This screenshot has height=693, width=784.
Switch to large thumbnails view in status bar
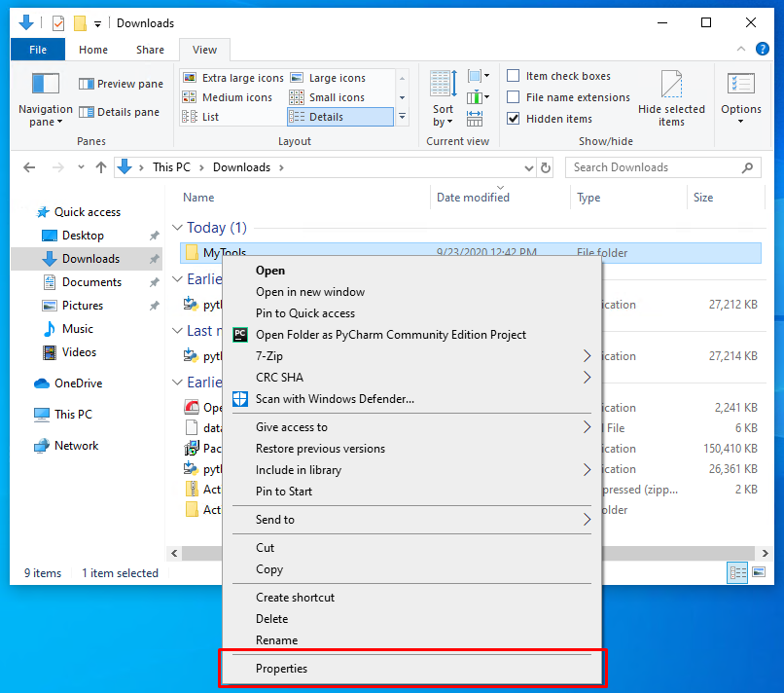(759, 572)
